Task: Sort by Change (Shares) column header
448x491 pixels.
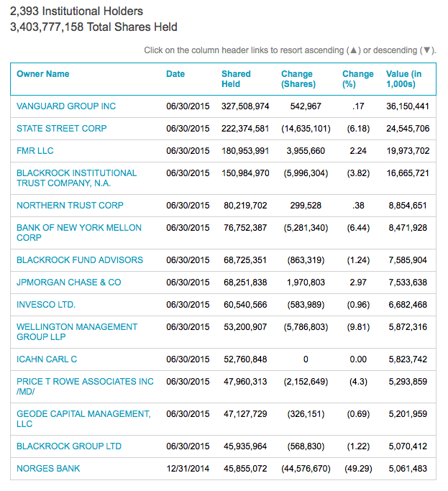Action: pyautogui.click(x=298, y=79)
